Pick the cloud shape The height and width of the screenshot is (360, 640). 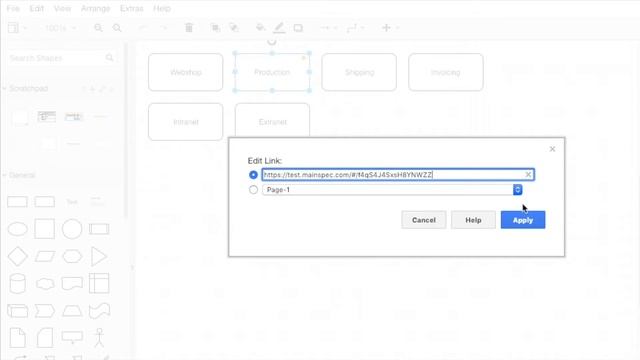(45, 283)
